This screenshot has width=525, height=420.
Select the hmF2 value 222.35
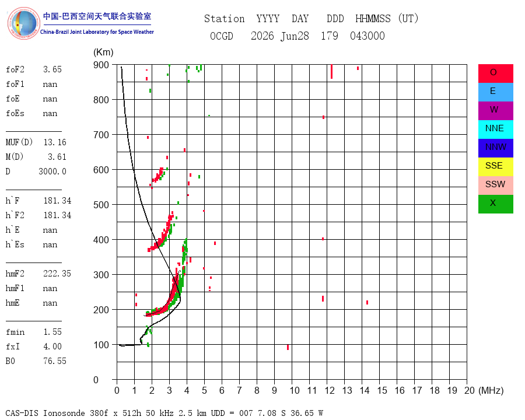pos(57,274)
